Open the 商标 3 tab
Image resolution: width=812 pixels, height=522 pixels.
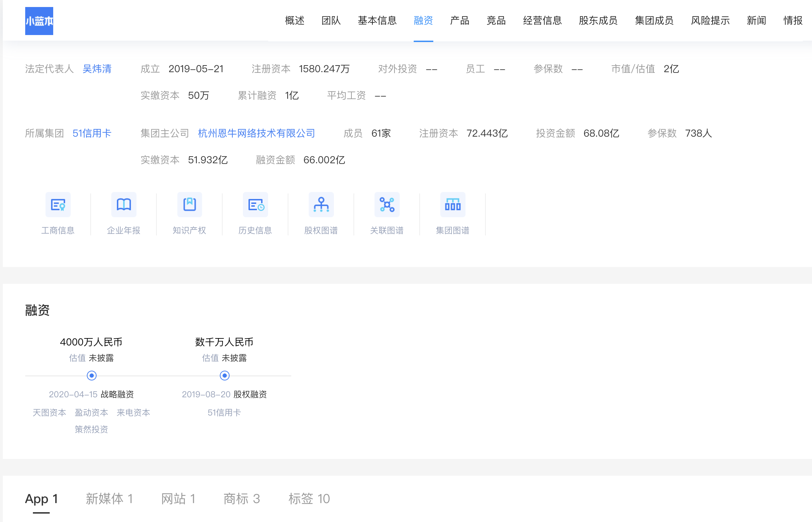click(x=241, y=499)
